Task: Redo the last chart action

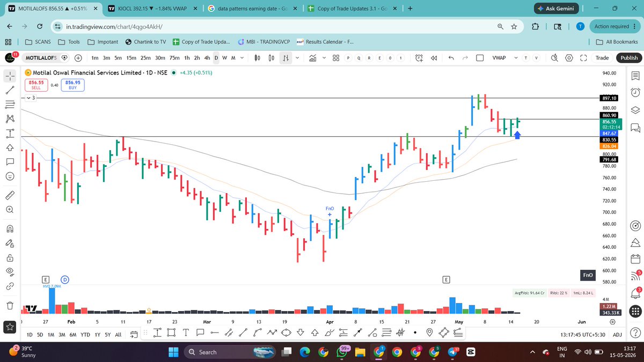Action: click(465, 58)
